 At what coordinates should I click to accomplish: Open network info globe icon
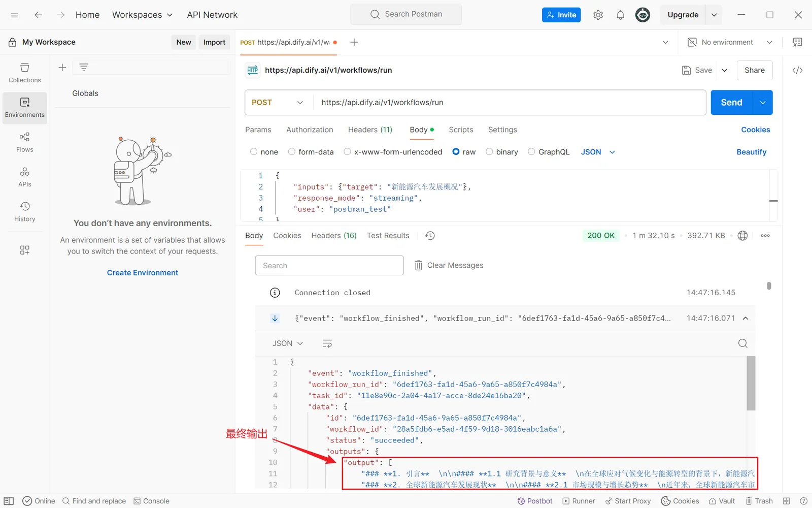[x=742, y=236]
